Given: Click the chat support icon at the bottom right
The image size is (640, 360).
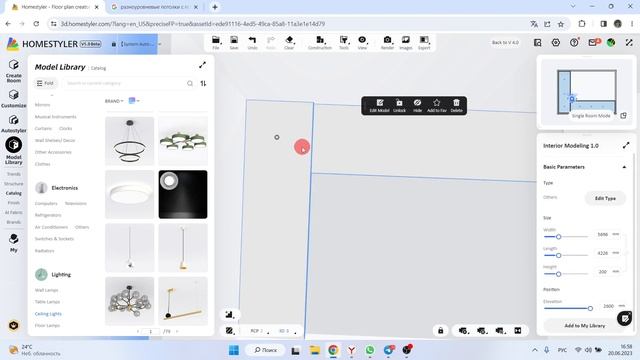Looking at the screenshot, I should click(x=624, y=318).
